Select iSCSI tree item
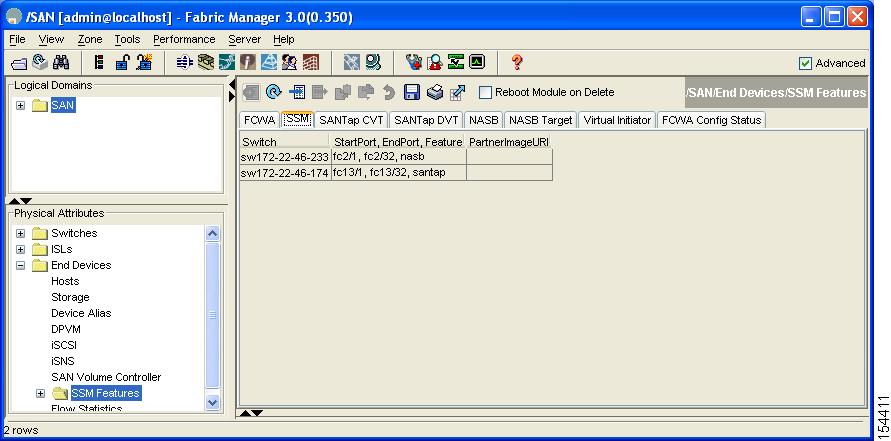891x441 pixels. pyautogui.click(x=64, y=345)
